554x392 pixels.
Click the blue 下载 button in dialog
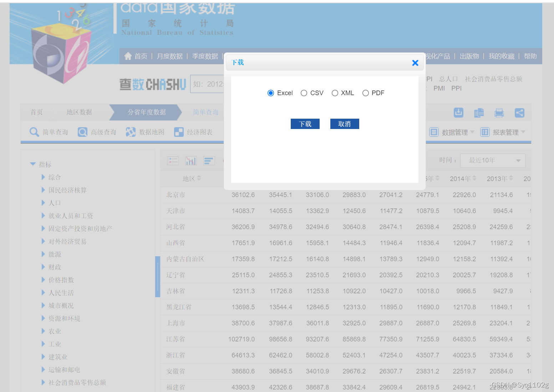click(x=305, y=124)
